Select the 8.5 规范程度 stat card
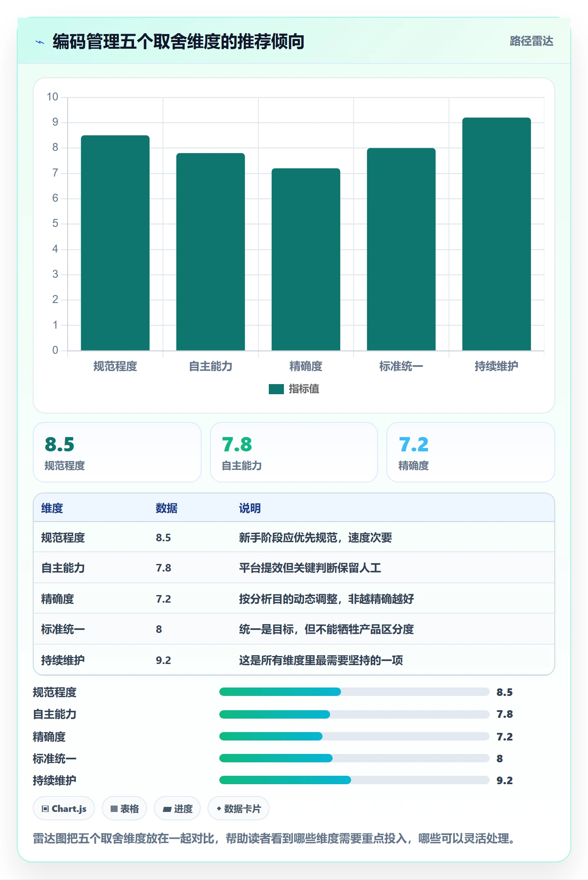This screenshot has height=880, width=588. [x=117, y=452]
